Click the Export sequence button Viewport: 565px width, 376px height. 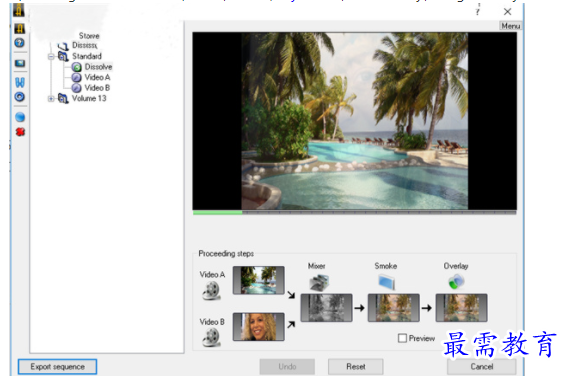tap(58, 367)
